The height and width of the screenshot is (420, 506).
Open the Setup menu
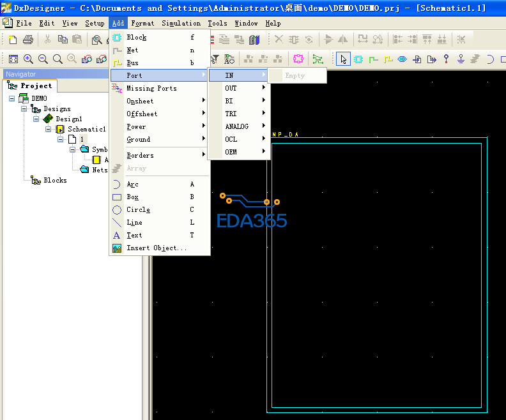click(x=95, y=23)
